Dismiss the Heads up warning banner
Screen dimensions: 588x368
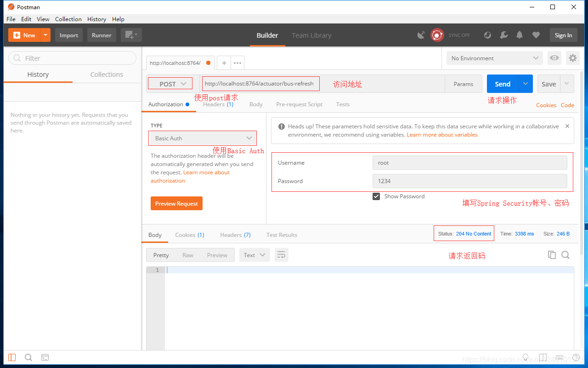[x=567, y=126]
